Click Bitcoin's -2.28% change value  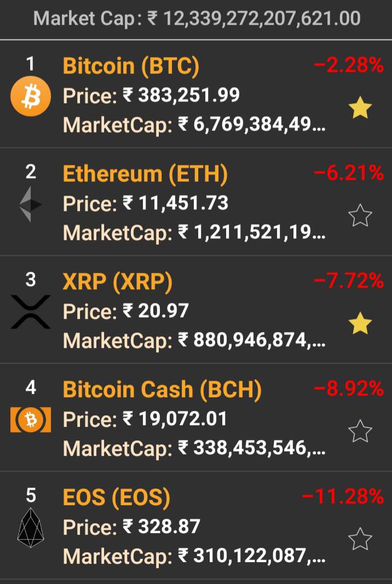[x=349, y=66]
